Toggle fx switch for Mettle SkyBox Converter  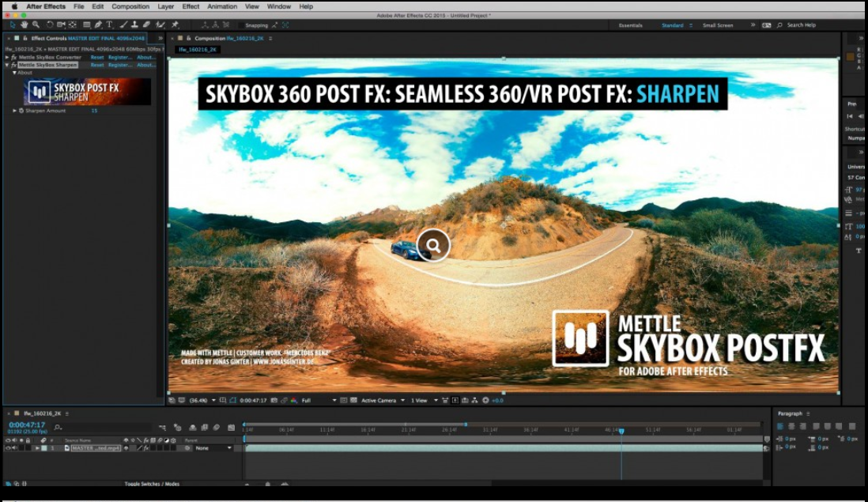(x=14, y=57)
